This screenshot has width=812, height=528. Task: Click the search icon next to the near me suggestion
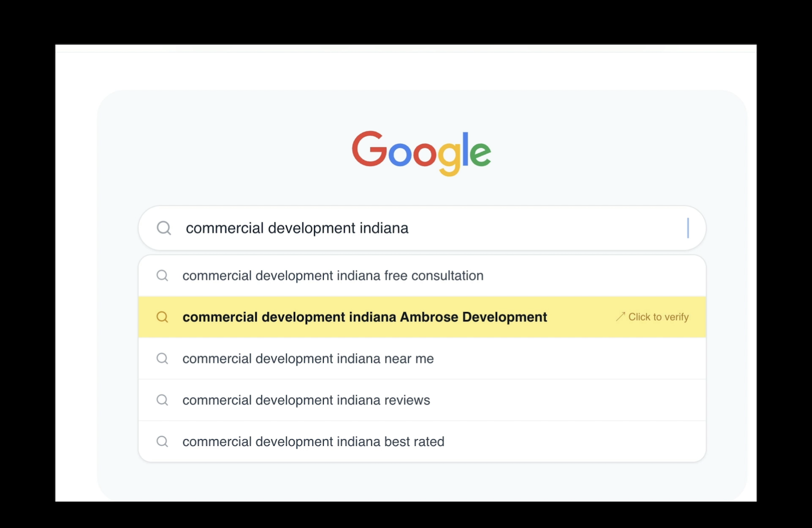tap(162, 359)
